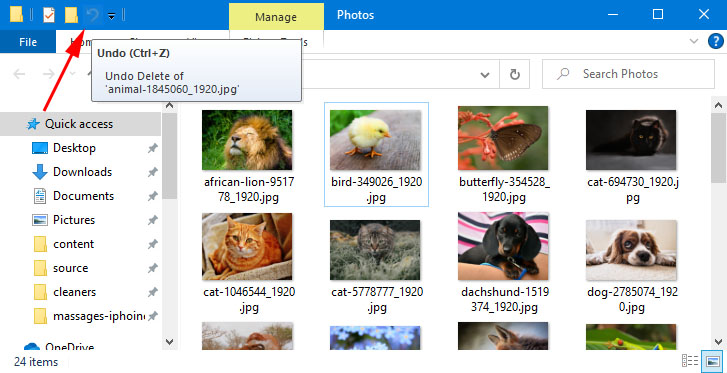Click the pin icon beside Pictures
The image size is (727, 373).
coord(152,220)
